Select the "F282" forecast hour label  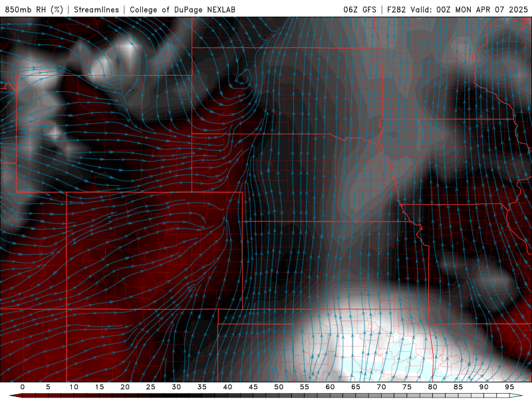396,9
